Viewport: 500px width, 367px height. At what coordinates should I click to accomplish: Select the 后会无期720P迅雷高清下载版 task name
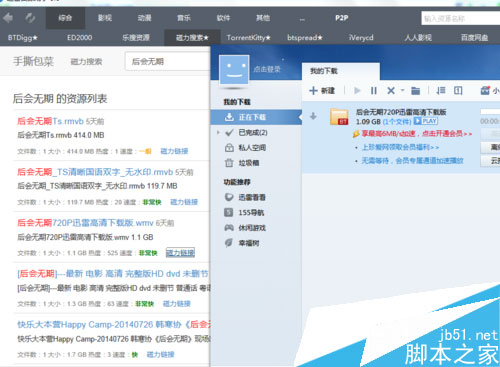pos(401,112)
